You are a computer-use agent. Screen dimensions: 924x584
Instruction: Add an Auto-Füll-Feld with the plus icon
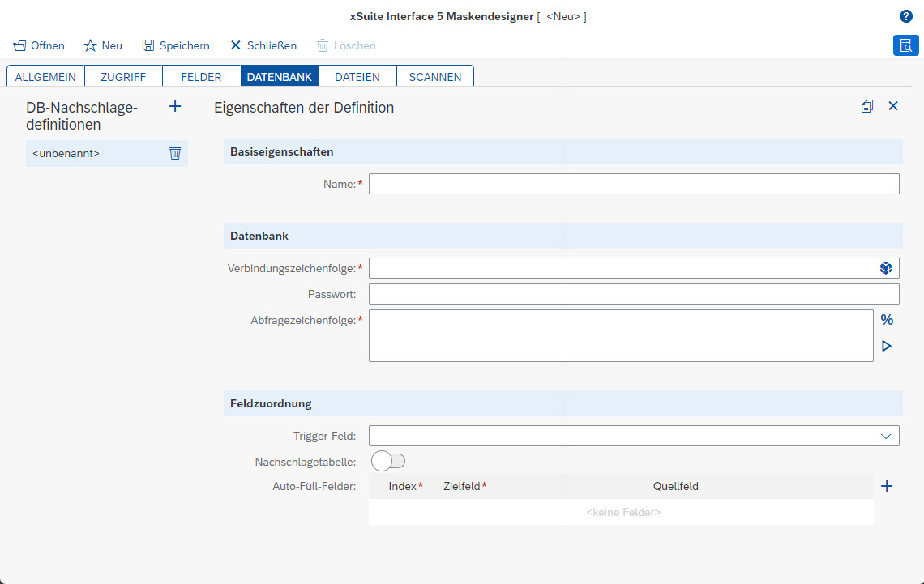pos(886,486)
